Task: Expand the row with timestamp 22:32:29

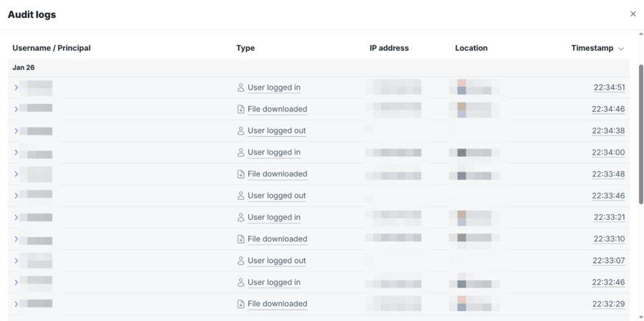Action: point(16,304)
